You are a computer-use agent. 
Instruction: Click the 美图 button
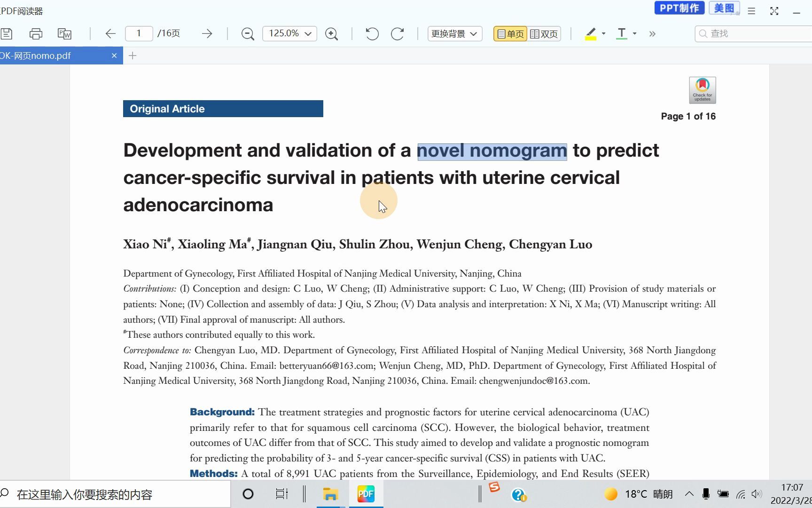pyautogui.click(x=724, y=8)
